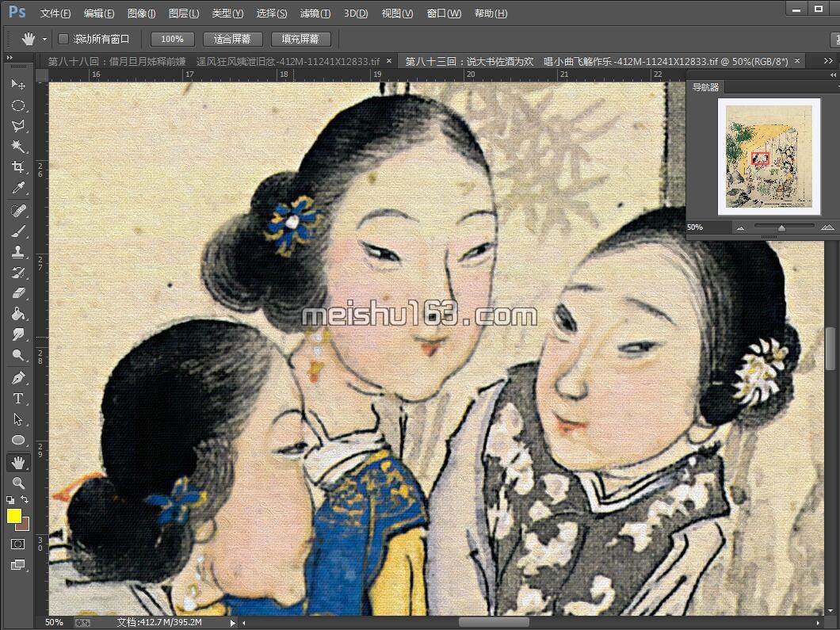
Task: Open the status bar info flyout arrow
Action: coord(233,623)
